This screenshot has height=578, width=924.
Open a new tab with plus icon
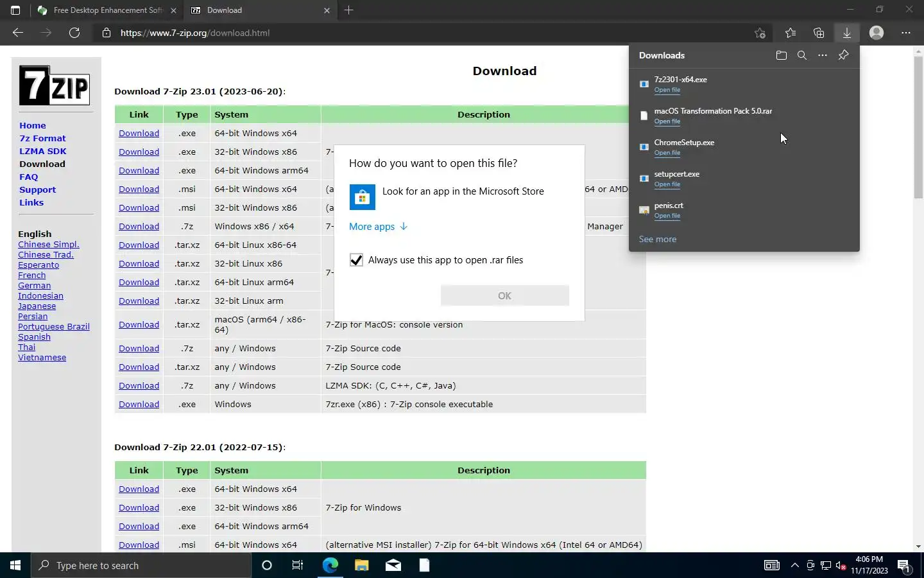(349, 10)
